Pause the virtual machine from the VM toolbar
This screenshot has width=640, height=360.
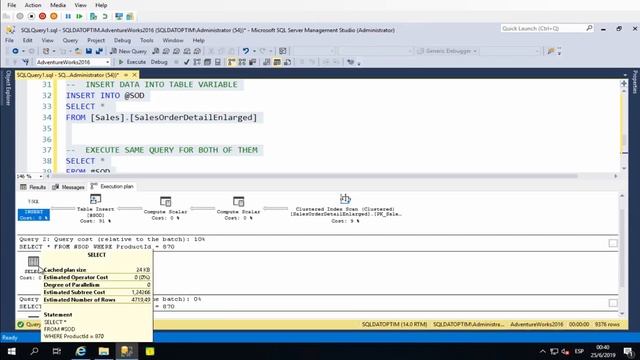click(68, 16)
